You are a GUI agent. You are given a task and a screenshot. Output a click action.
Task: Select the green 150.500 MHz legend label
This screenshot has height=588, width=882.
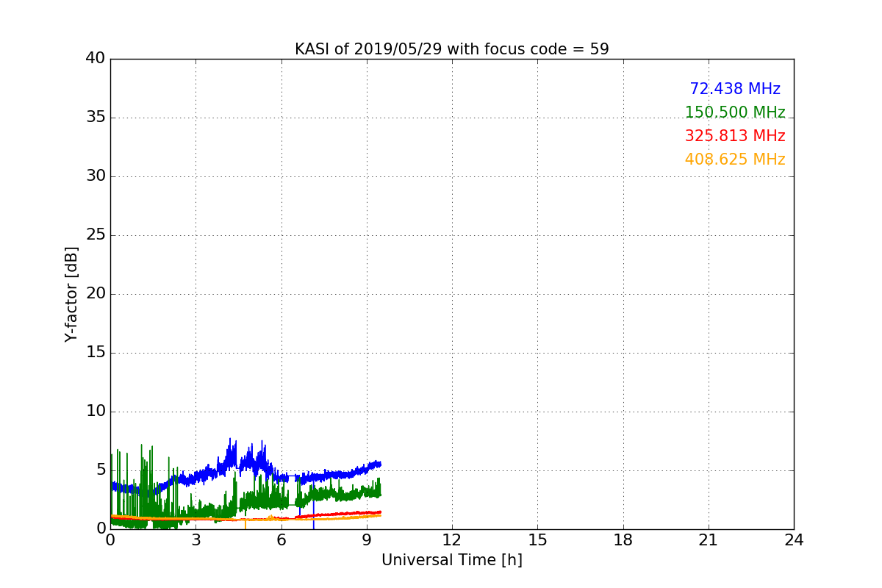[x=735, y=112]
